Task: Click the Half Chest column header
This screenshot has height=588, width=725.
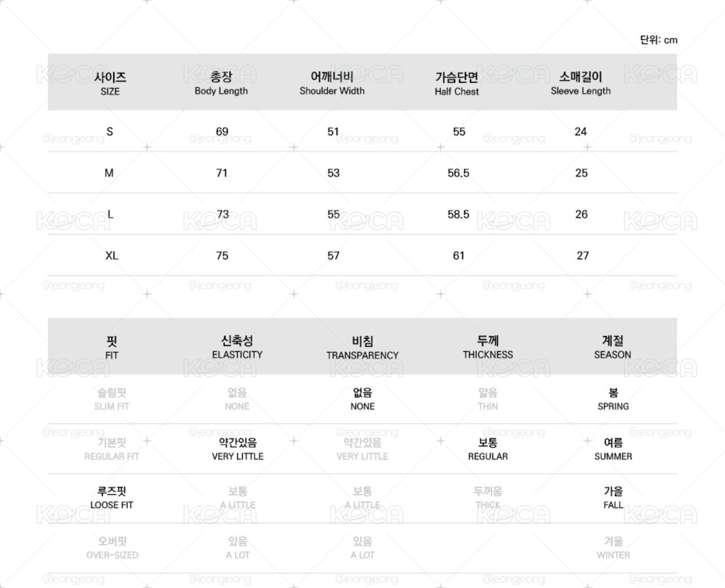Action: pos(457,84)
